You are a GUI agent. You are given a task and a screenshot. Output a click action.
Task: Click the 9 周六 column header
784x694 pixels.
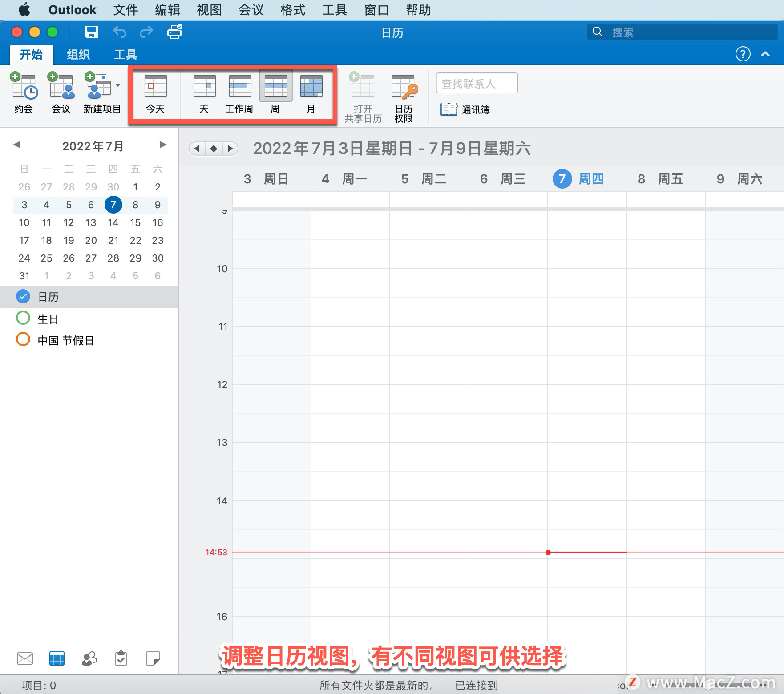[x=740, y=179]
